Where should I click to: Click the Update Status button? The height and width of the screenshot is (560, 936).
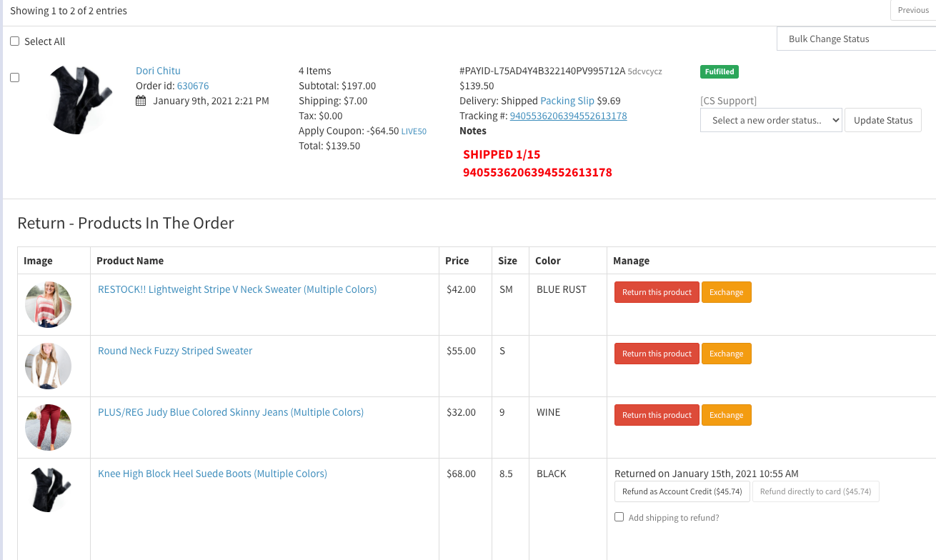(883, 120)
